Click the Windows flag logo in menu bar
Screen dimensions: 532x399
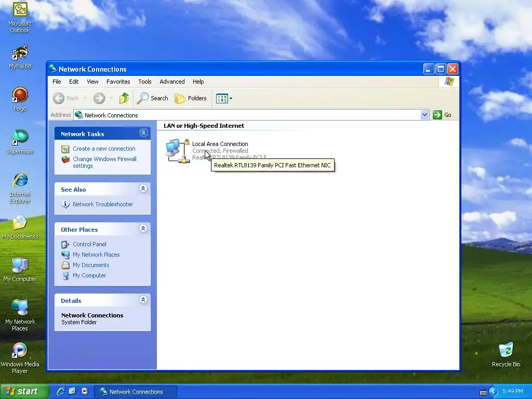click(449, 82)
